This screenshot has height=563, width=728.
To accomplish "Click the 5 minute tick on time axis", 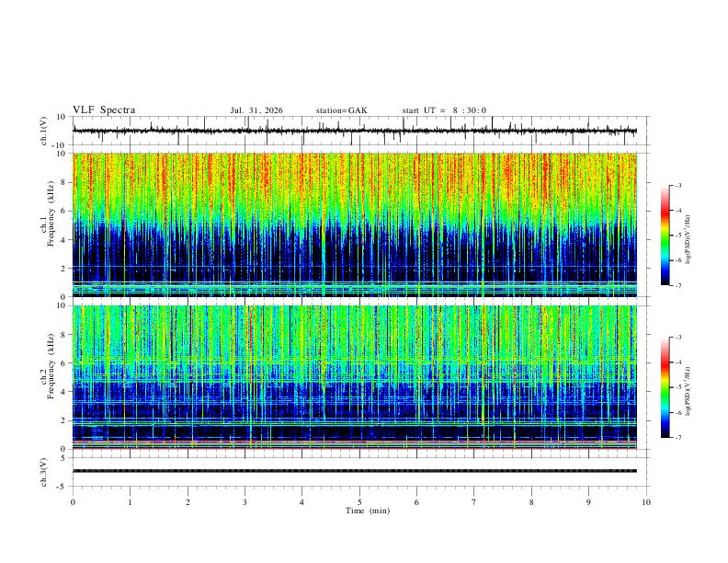I will click(x=359, y=502).
